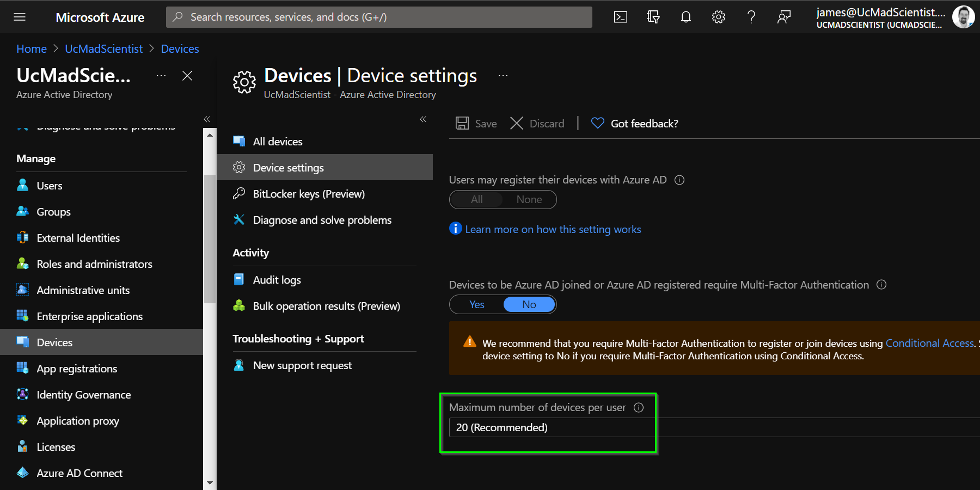Open portal settings gear in top bar
The image size is (980, 490).
[719, 17]
